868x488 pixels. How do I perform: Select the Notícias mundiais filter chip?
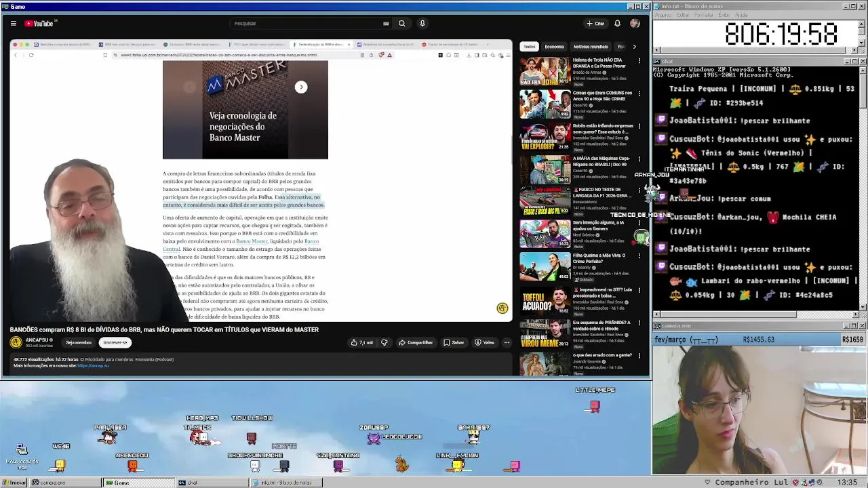pyautogui.click(x=590, y=47)
